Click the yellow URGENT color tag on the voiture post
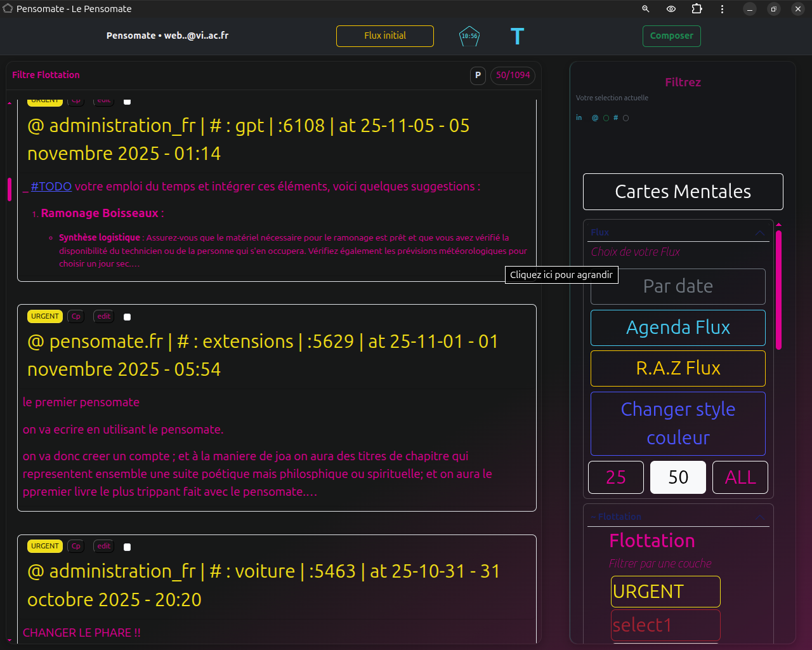812x650 pixels. tap(44, 546)
